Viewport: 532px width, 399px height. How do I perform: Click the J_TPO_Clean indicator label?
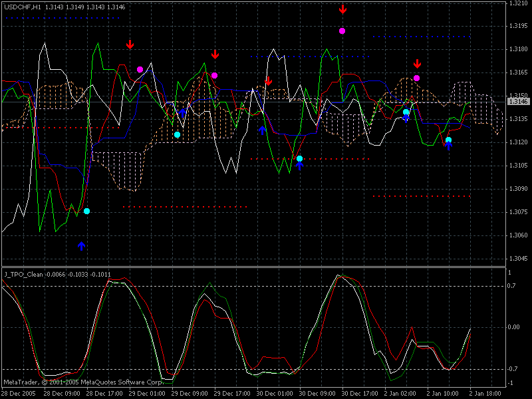point(23,275)
